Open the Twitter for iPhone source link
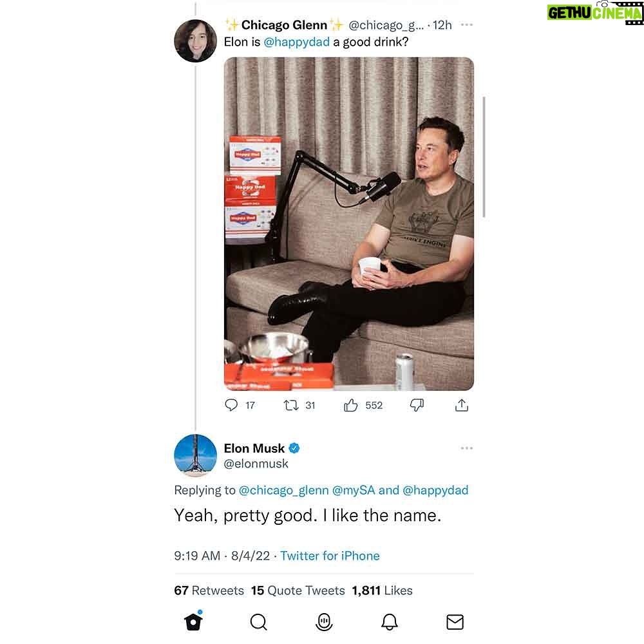Screen dimensions: 644x644 (x=330, y=556)
